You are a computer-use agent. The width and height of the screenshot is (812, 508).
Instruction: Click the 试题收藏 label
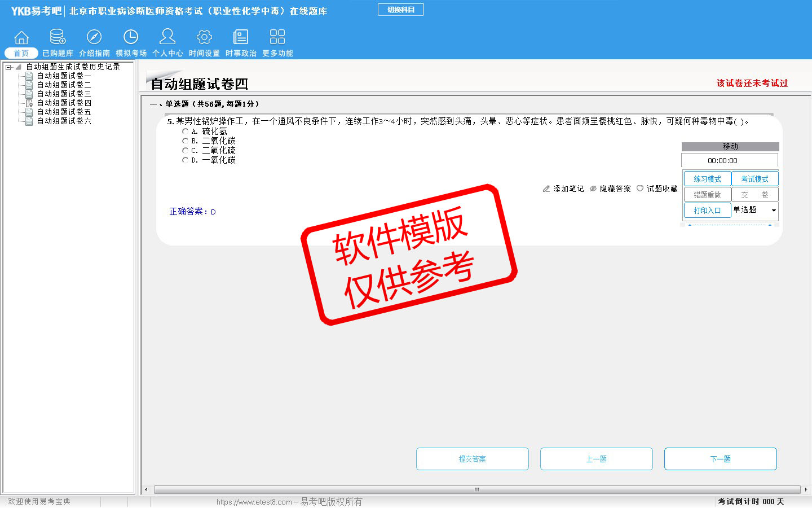[662, 189]
